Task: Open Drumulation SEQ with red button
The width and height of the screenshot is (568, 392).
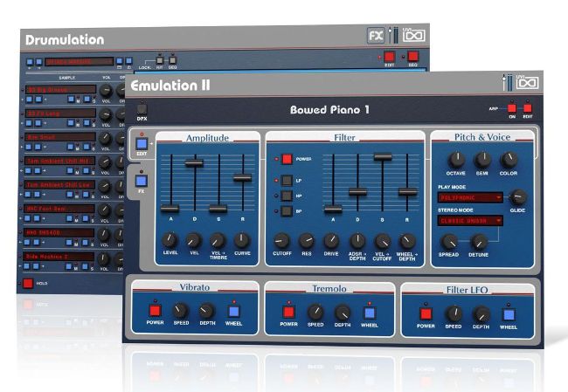Action: click(x=412, y=57)
